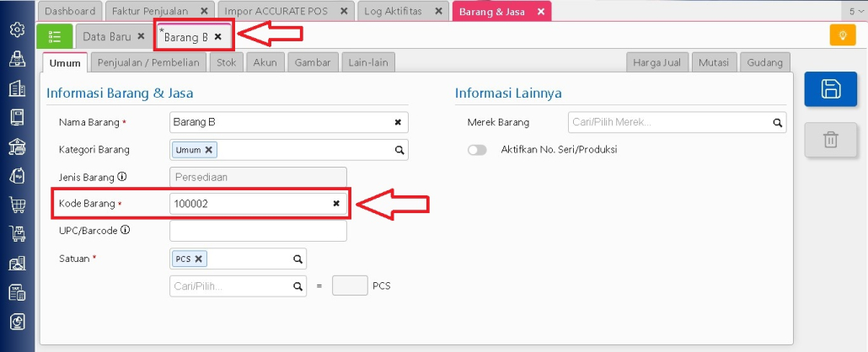
Task: Switch to the Penjualan / Pembelian tab
Action: pyautogui.click(x=147, y=62)
